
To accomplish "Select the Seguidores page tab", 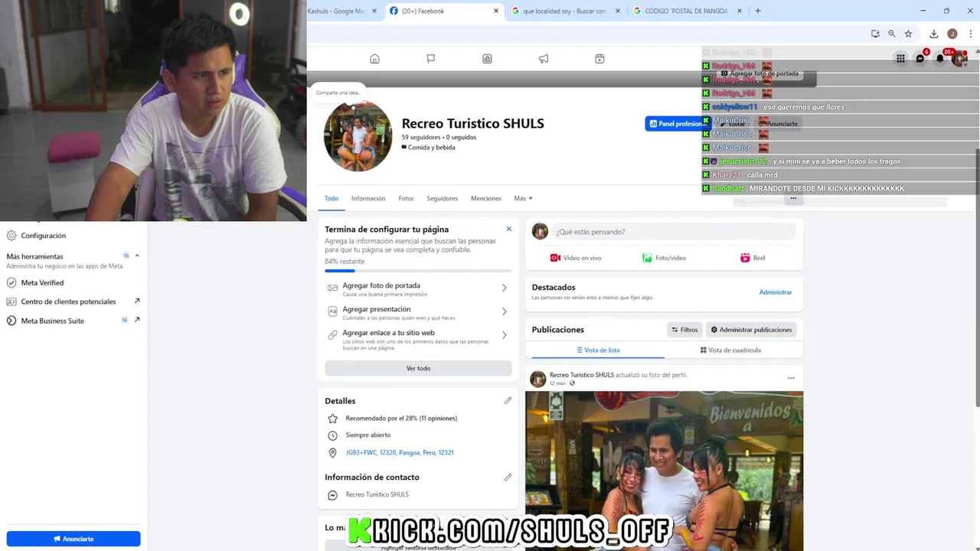I will (x=442, y=198).
